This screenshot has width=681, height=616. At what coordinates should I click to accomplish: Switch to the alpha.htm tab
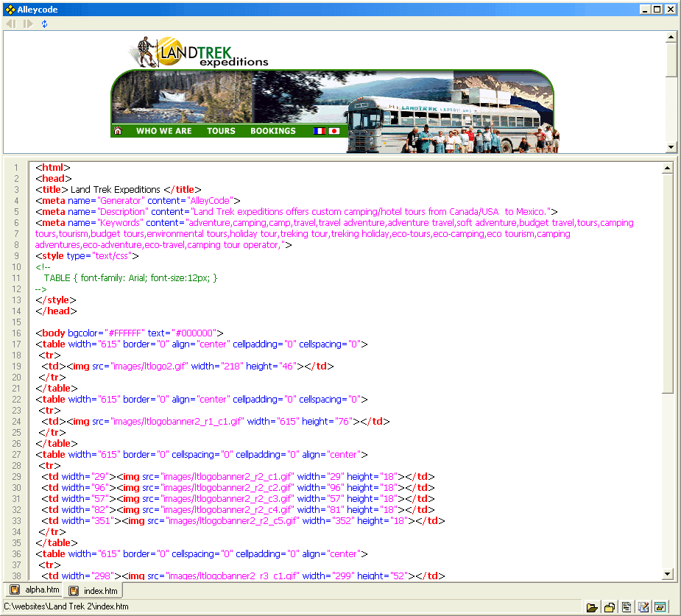[35, 590]
